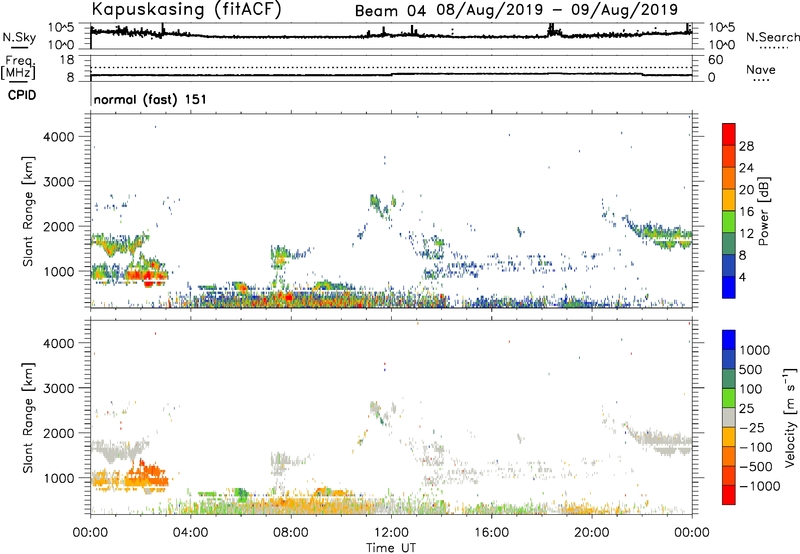
Task: Click the Velocity [m s-1] color bar title
Action: [x=790, y=417]
